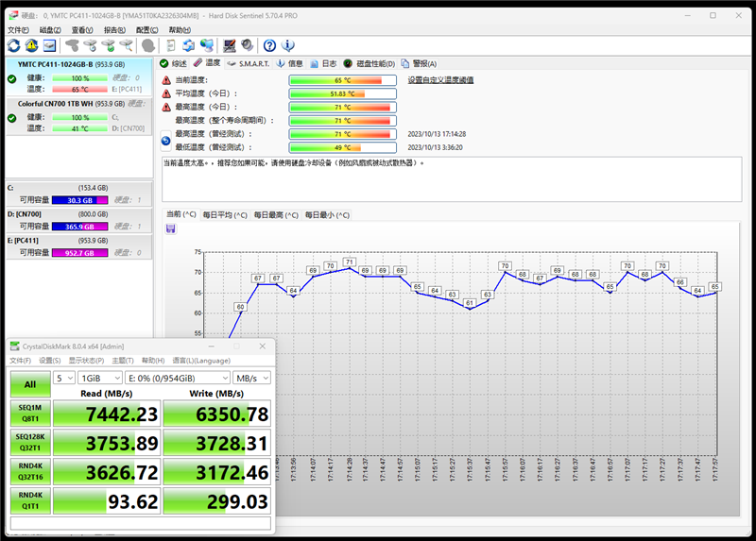Click the green All benchmark button
Viewport: 756px width, 541px height.
coord(29,383)
